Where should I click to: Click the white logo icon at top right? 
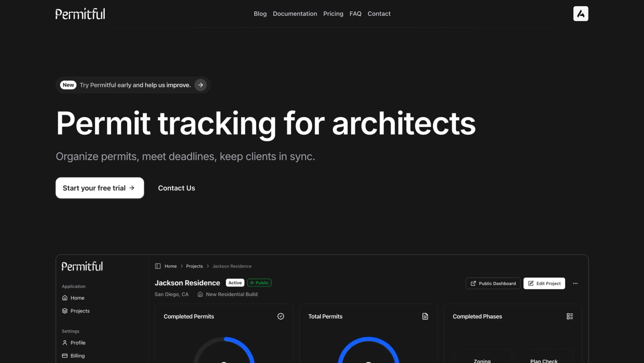[581, 14]
